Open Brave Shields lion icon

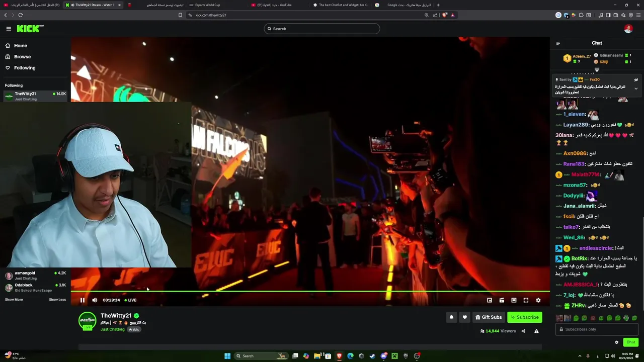(444, 15)
